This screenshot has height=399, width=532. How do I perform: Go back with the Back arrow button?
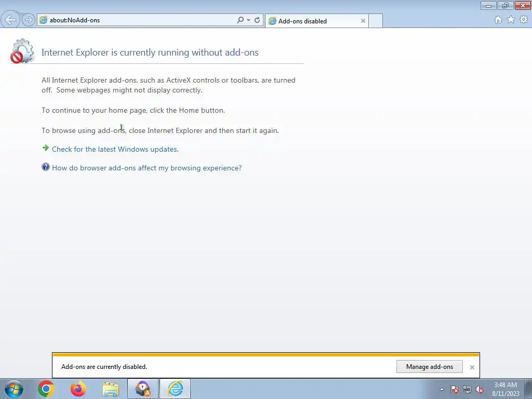[10, 20]
